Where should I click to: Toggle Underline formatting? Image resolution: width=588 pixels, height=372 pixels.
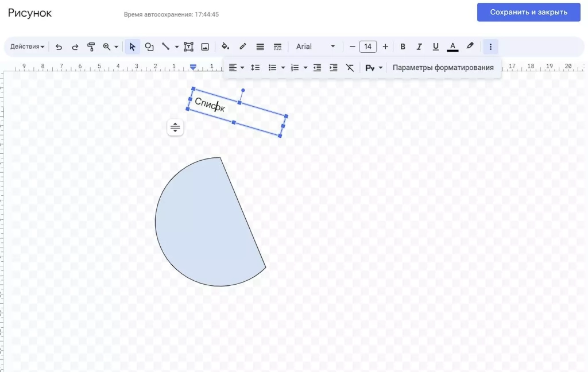point(436,46)
